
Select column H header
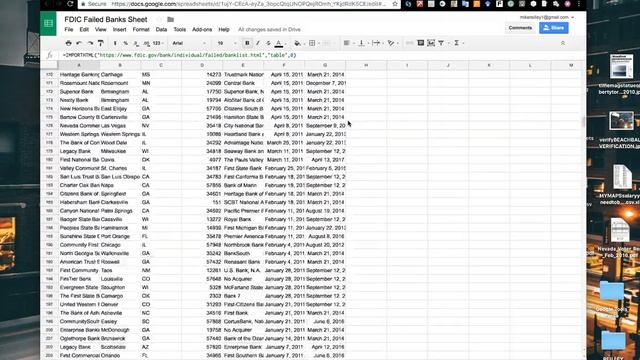pyautogui.click(x=366, y=65)
